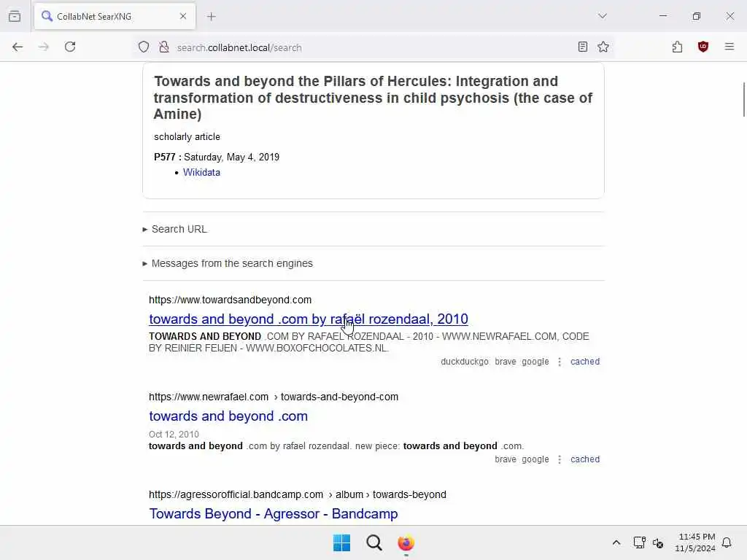Show hidden system tray icons
747x560 pixels.
[x=616, y=542]
